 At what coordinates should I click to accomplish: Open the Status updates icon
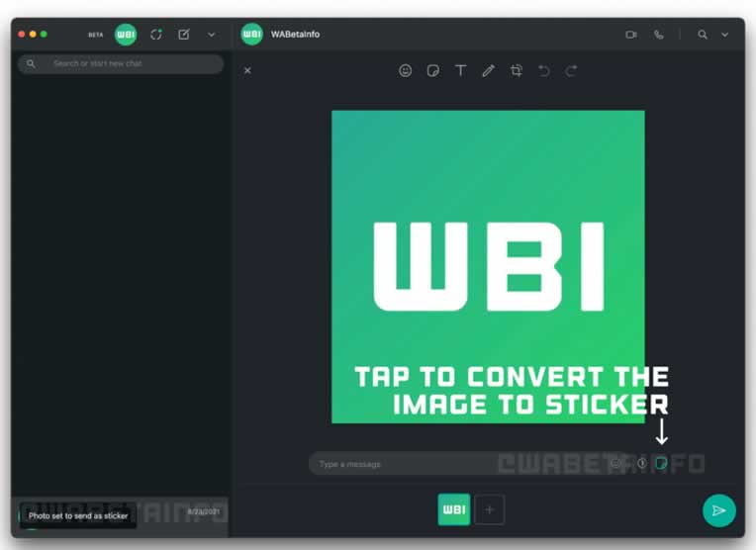point(155,35)
